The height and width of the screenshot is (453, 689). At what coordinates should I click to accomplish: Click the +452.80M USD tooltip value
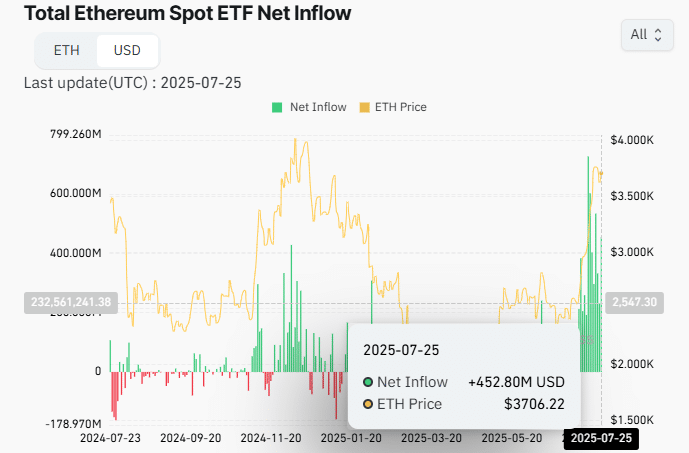[x=516, y=382]
